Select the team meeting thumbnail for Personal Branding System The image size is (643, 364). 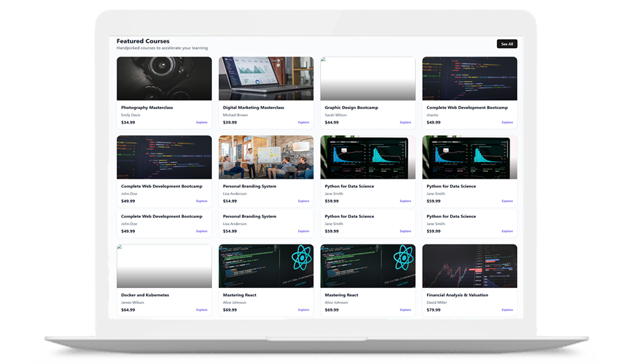pos(266,157)
